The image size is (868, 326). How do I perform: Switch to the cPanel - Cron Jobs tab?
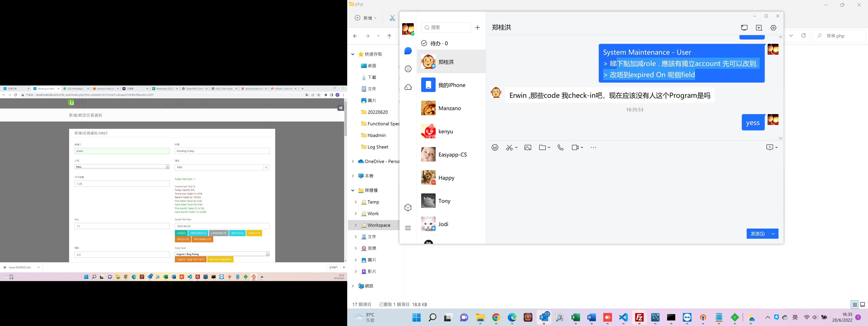click(x=283, y=88)
